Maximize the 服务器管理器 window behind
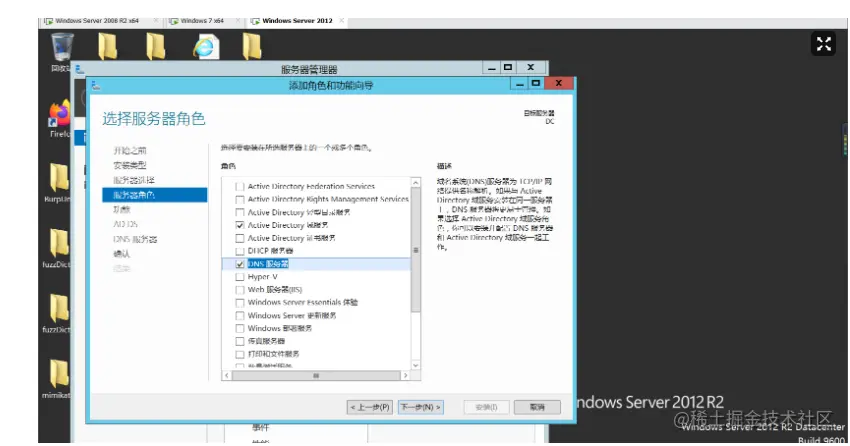The height and width of the screenshot is (446, 850). (508, 68)
